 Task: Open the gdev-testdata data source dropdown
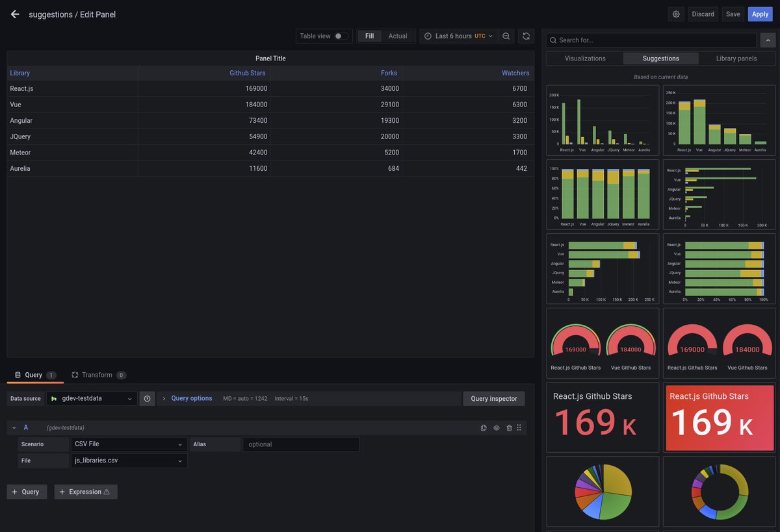(92, 398)
